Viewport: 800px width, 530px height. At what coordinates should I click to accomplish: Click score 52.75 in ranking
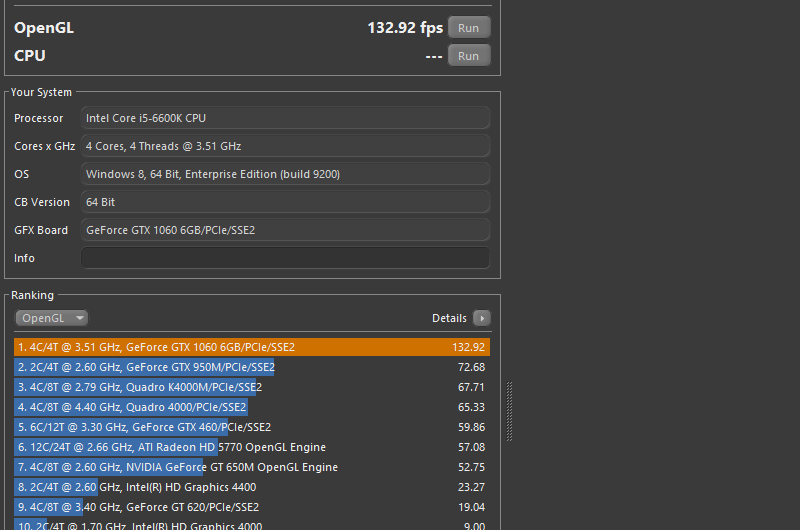pos(471,467)
